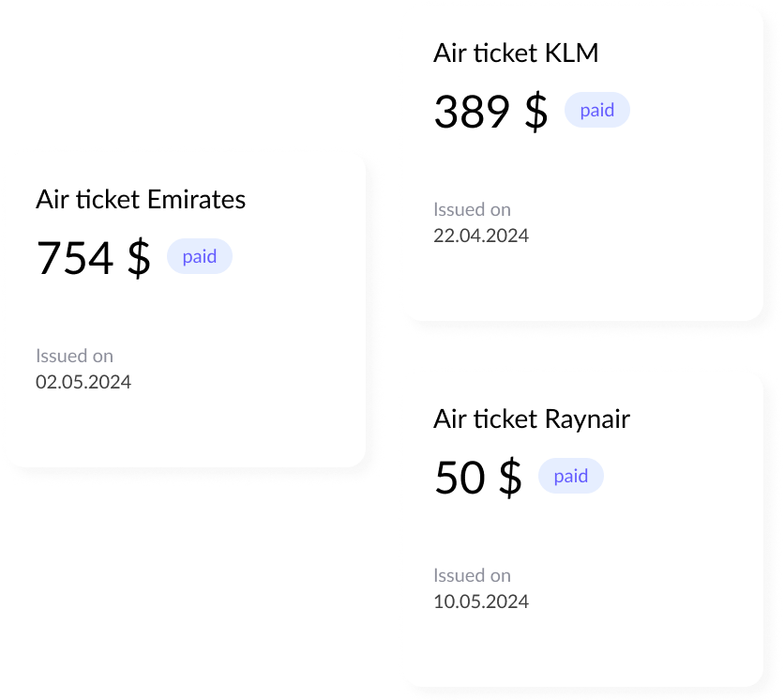Click the paid badge on KLM ticket
Viewport: 784px width, 700px height.
tap(597, 110)
